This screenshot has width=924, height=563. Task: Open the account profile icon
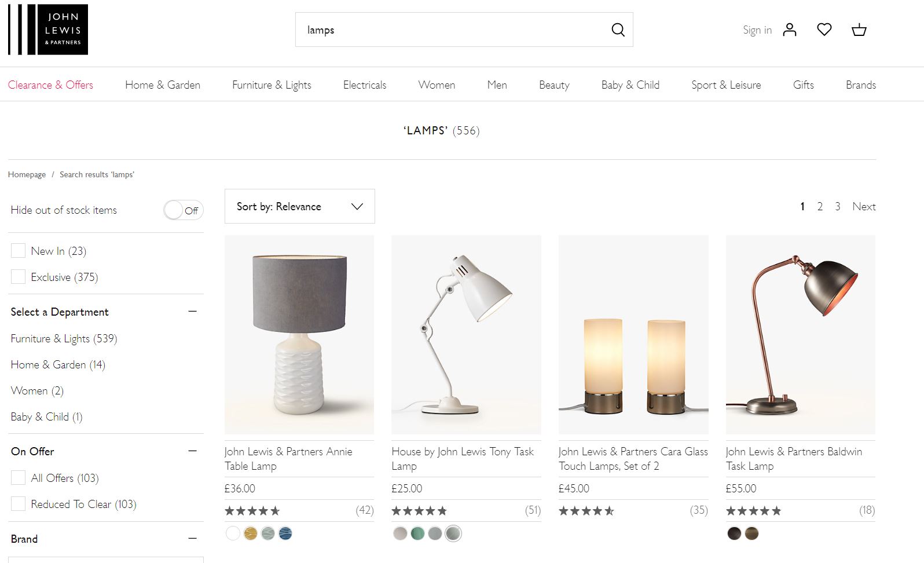(790, 30)
